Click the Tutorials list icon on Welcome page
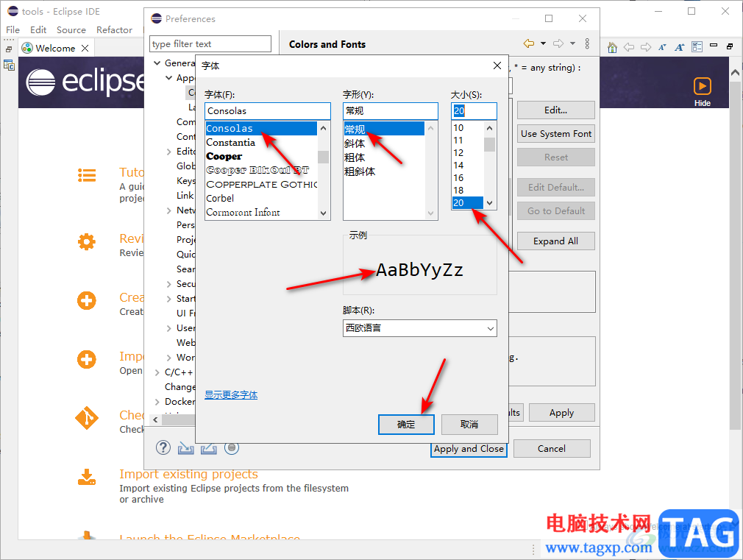The image size is (743, 560). 87,175
